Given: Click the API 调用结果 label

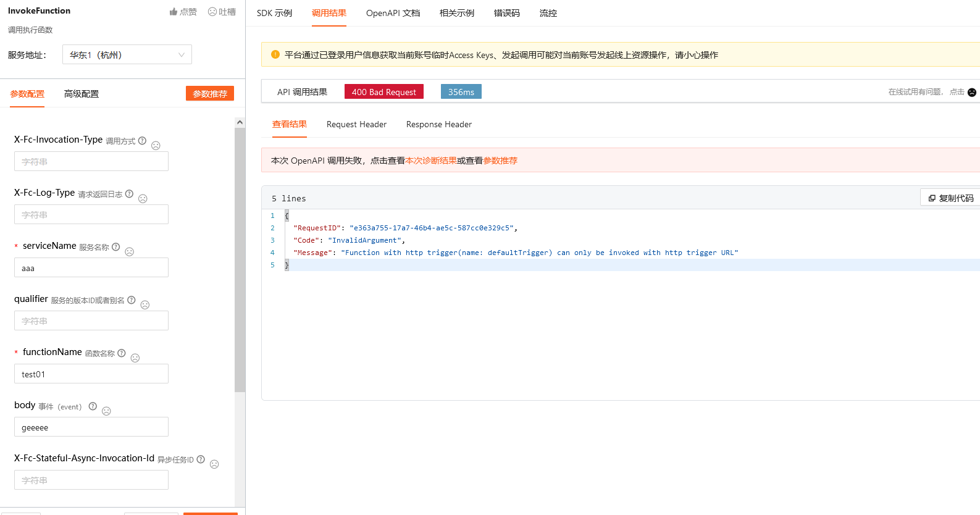Looking at the screenshot, I should tap(302, 92).
